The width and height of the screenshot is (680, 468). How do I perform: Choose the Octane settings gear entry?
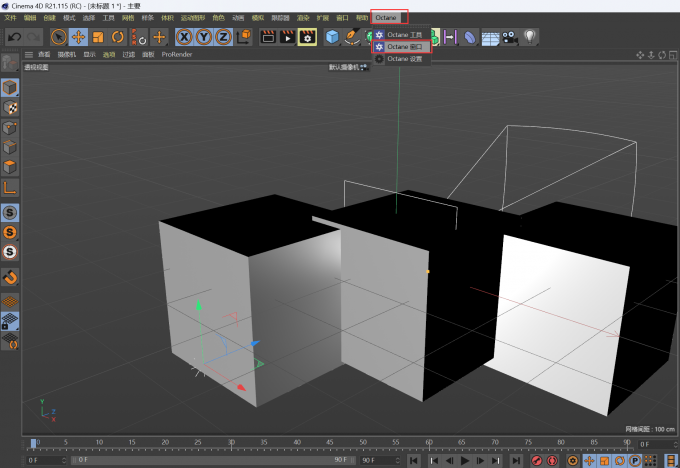[402, 59]
